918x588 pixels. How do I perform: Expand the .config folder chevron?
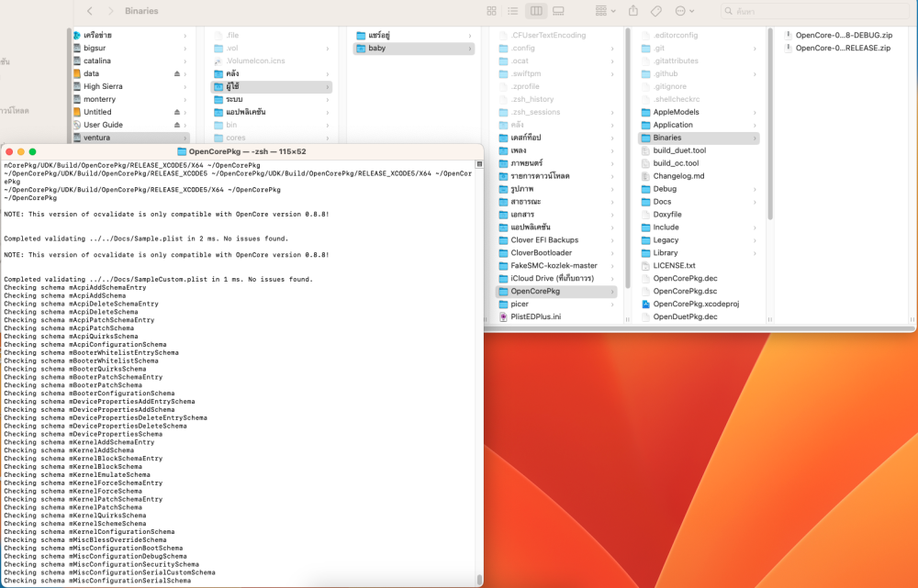612,48
